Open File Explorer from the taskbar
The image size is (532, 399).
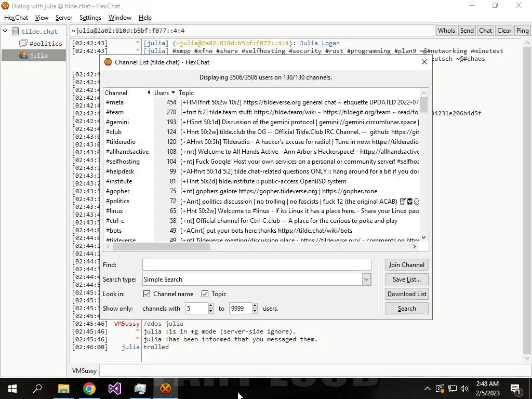63,389
